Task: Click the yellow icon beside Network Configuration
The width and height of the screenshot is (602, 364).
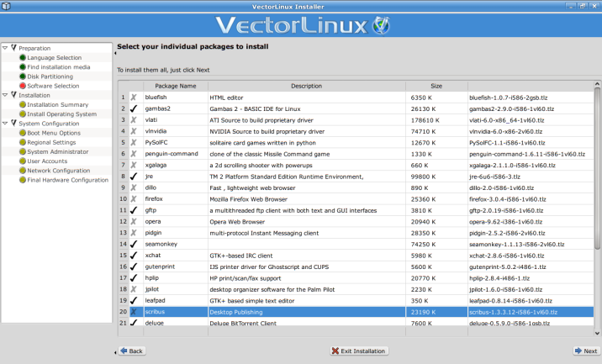Action: tap(22, 171)
